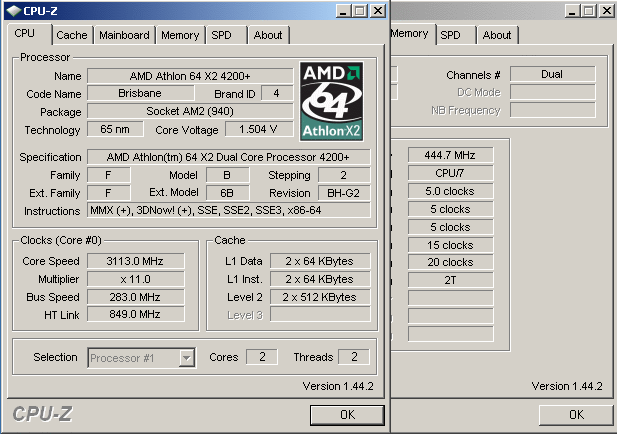Open the About tab in background window
617x434 pixels.
coord(496,35)
